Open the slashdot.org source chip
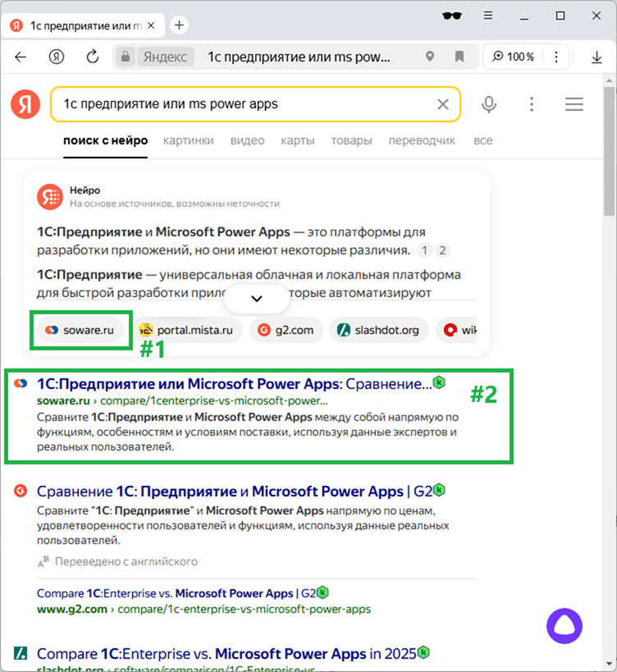Screen dimensions: 617x672 [x=379, y=330]
